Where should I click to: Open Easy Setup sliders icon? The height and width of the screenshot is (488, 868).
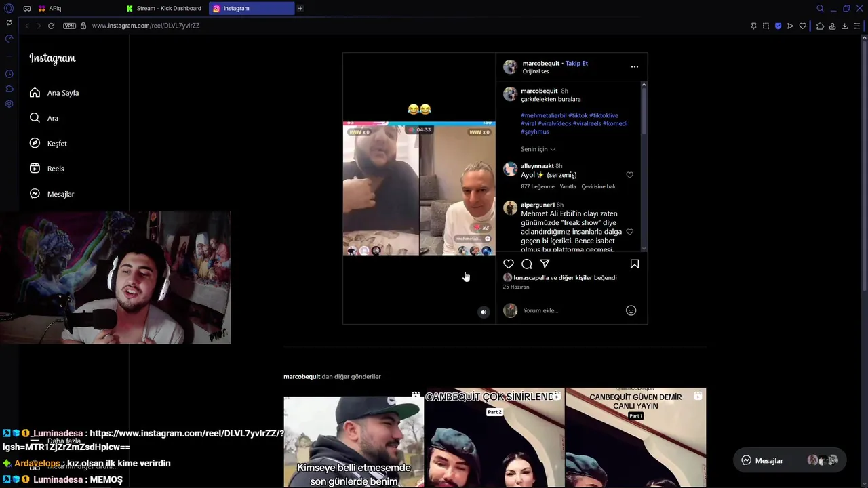pyautogui.click(x=857, y=26)
